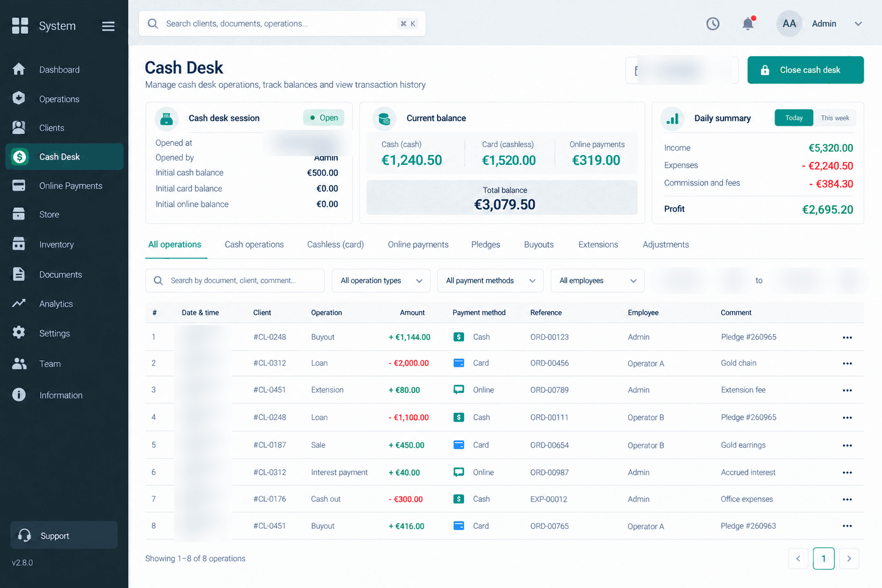Click comment Office expenses
The image size is (882, 588).
pyautogui.click(x=747, y=499)
